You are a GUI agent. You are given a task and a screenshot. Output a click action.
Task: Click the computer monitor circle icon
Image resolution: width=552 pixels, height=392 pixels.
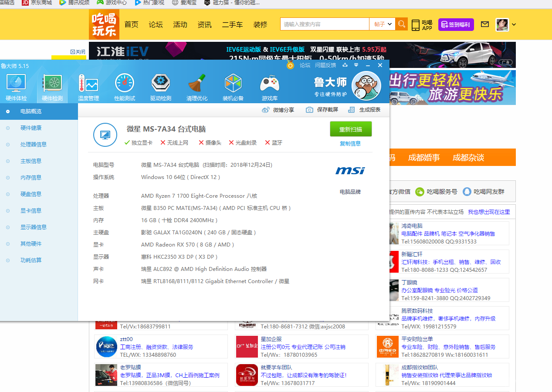[105, 135]
